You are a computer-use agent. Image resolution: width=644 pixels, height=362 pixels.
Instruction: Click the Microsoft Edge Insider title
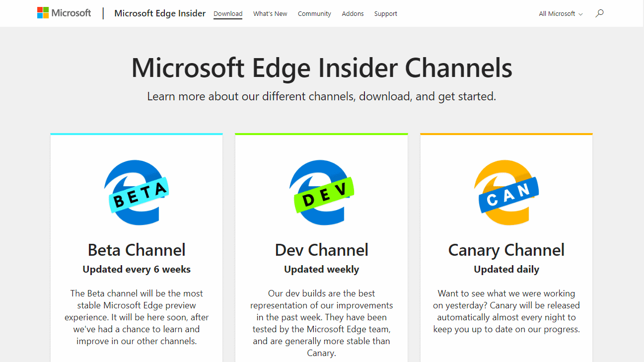click(x=159, y=13)
